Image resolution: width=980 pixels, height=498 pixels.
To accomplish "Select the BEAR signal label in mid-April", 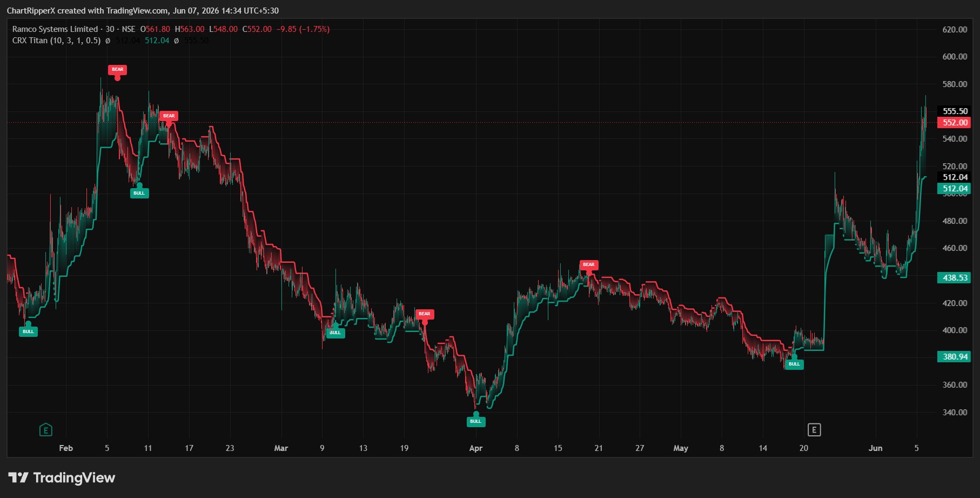I will (589, 265).
